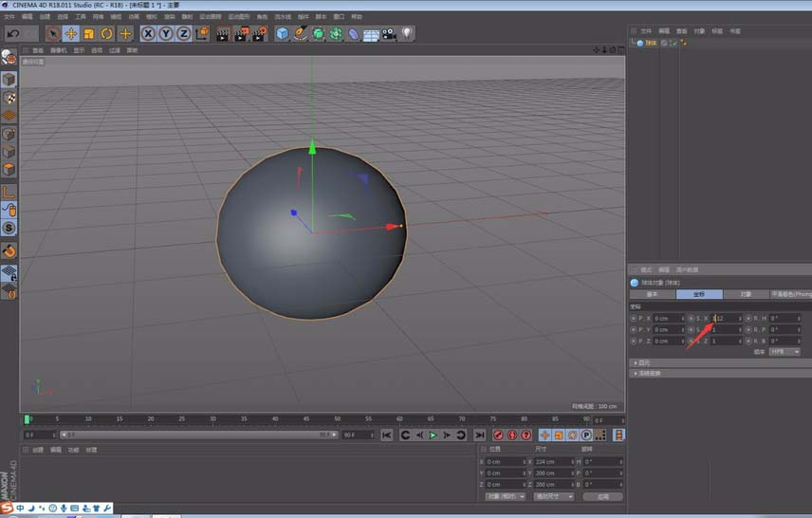Click the Light bulb icon
This screenshot has width=812, height=518.
407,34
